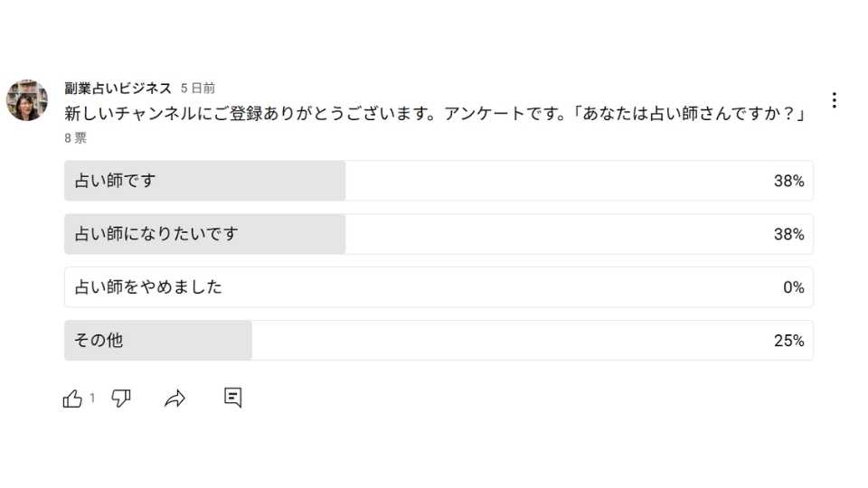868x488 pixels.
Task: Click the 25% result of その他
Action: 788,341
